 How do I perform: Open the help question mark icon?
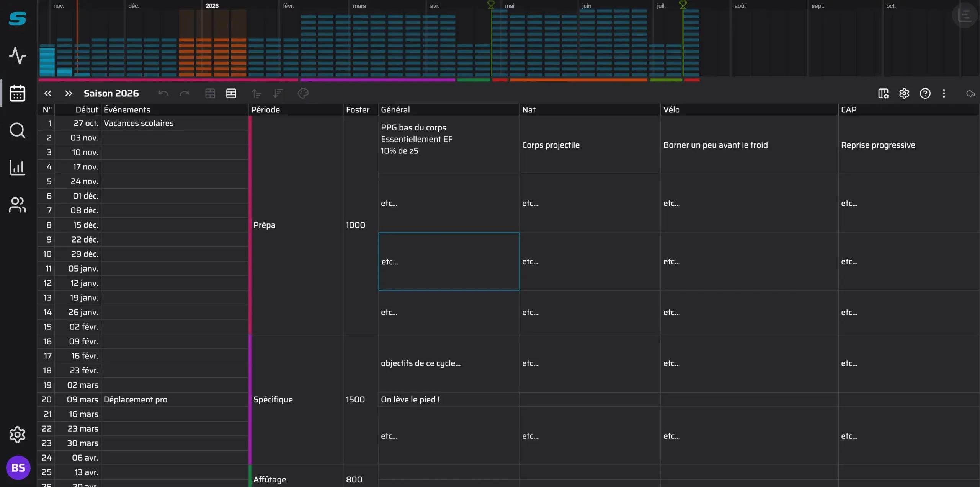(925, 93)
